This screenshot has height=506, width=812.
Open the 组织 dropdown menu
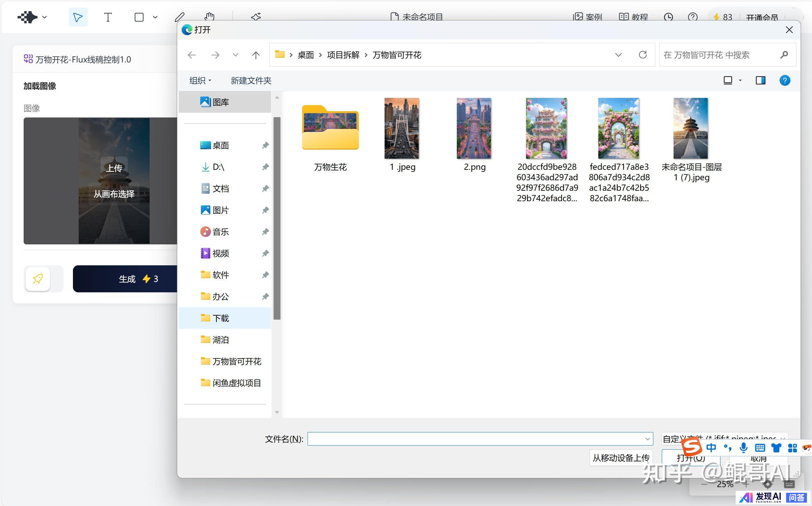pos(200,80)
